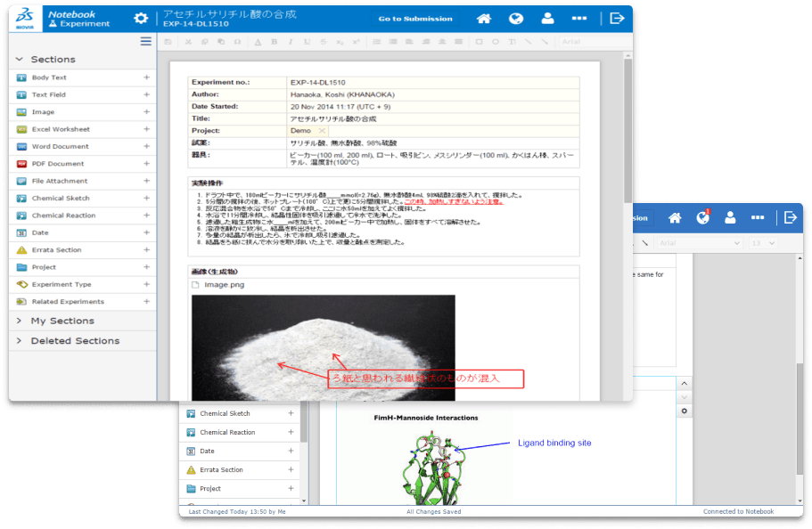Open user profile in back window
Screen dimensions: 812x529
[730, 218]
